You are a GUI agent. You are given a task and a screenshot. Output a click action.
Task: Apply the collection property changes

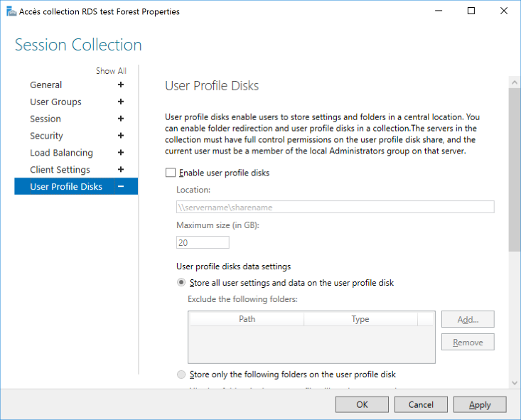pyautogui.click(x=480, y=404)
